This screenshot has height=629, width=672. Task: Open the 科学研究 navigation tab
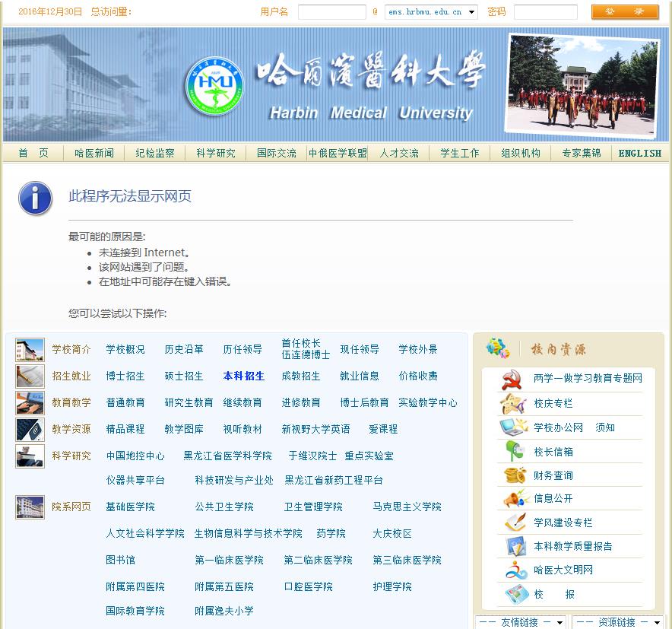click(216, 153)
